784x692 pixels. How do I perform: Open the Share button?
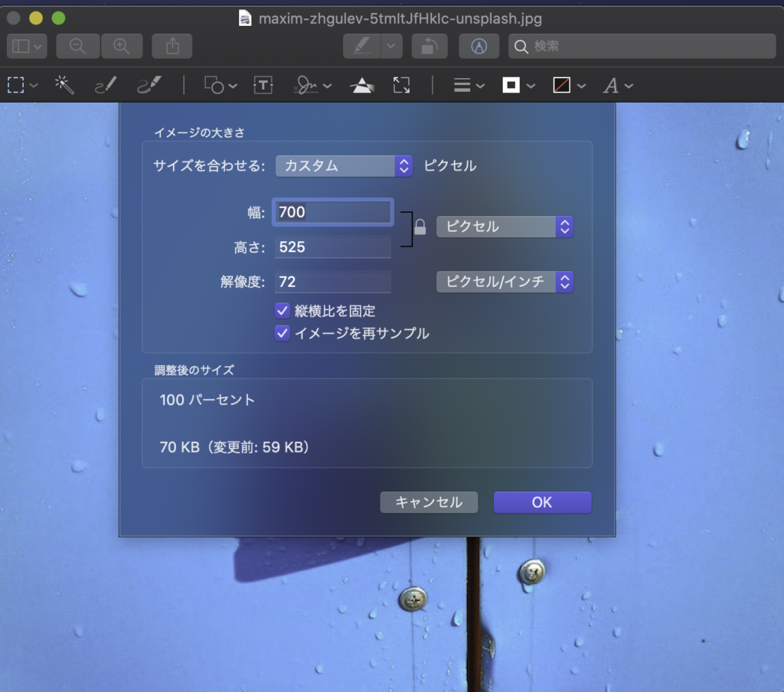[172, 46]
